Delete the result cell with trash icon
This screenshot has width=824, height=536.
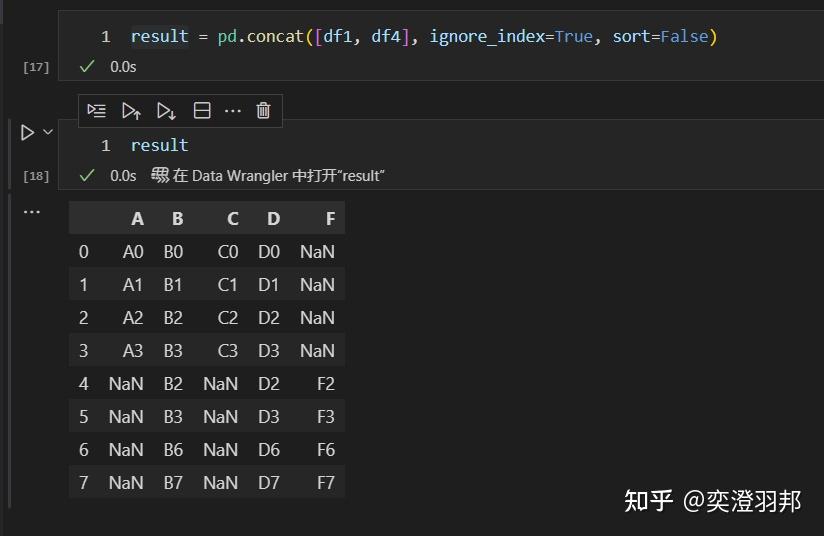coord(263,111)
